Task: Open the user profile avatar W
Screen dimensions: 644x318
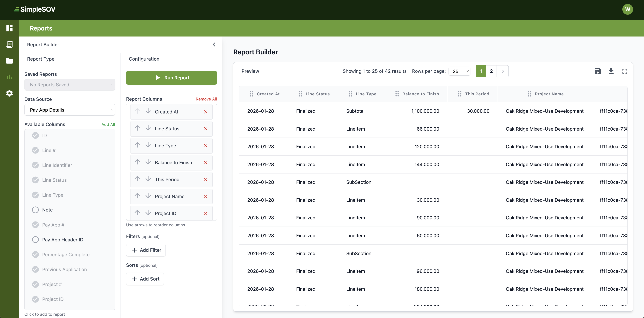Action: (x=627, y=9)
